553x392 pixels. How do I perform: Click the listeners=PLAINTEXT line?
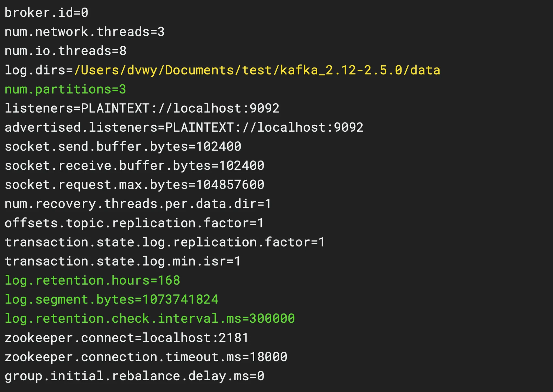pos(142,108)
